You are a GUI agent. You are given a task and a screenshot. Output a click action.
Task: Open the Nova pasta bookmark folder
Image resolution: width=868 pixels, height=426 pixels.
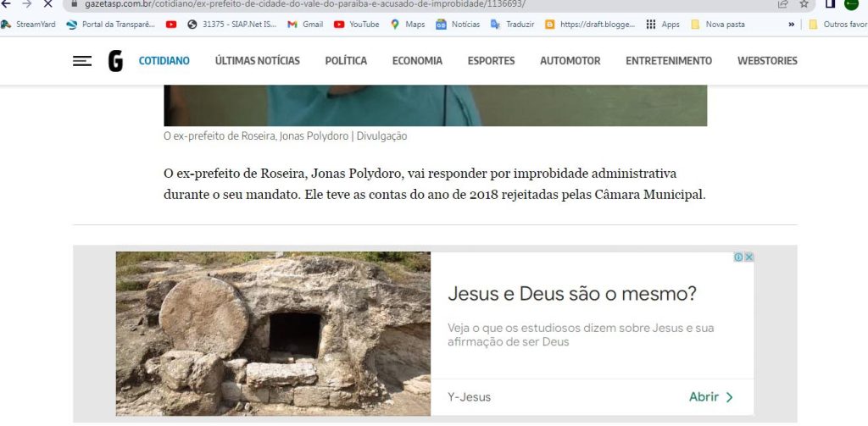[x=718, y=25]
